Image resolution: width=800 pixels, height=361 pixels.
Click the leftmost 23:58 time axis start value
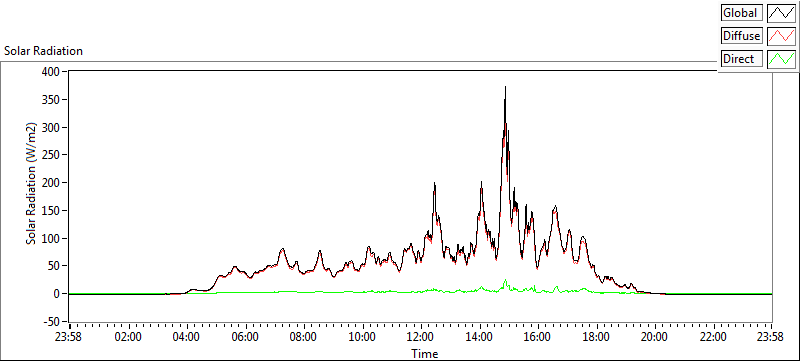tap(69, 337)
